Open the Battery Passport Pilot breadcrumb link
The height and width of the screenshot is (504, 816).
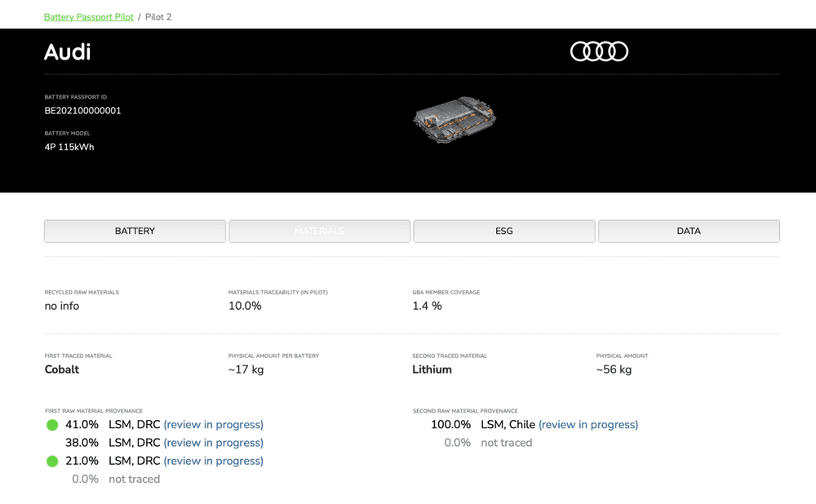pyautogui.click(x=89, y=16)
